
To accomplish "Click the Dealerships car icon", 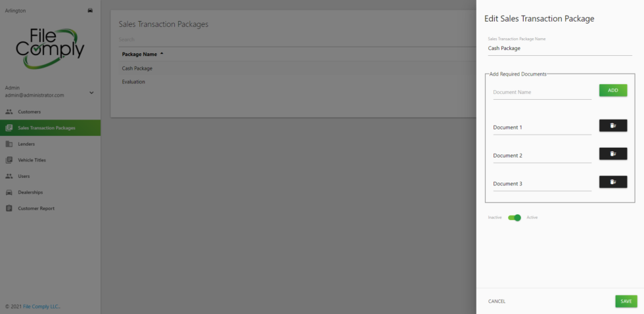I will [x=9, y=192].
